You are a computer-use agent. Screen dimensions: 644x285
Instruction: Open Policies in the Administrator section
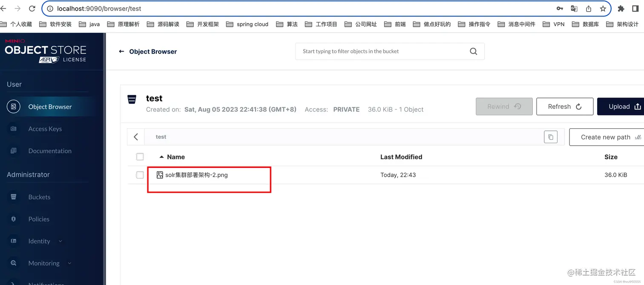click(x=39, y=219)
